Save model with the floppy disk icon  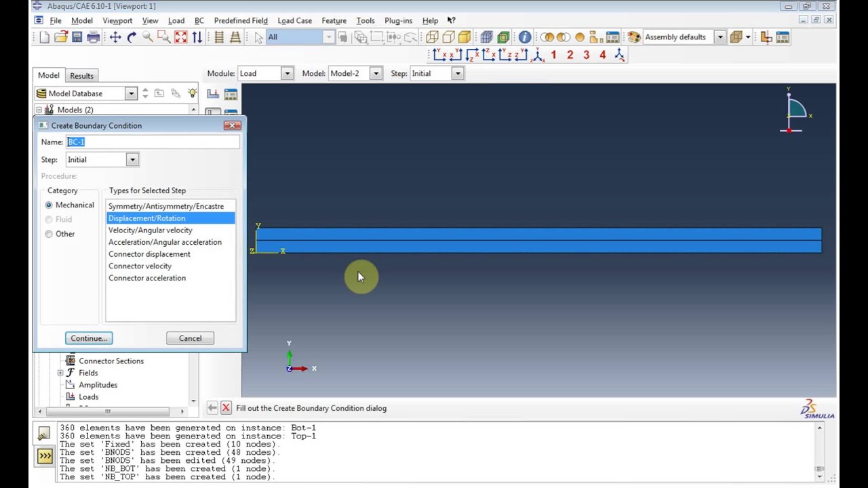(x=77, y=37)
